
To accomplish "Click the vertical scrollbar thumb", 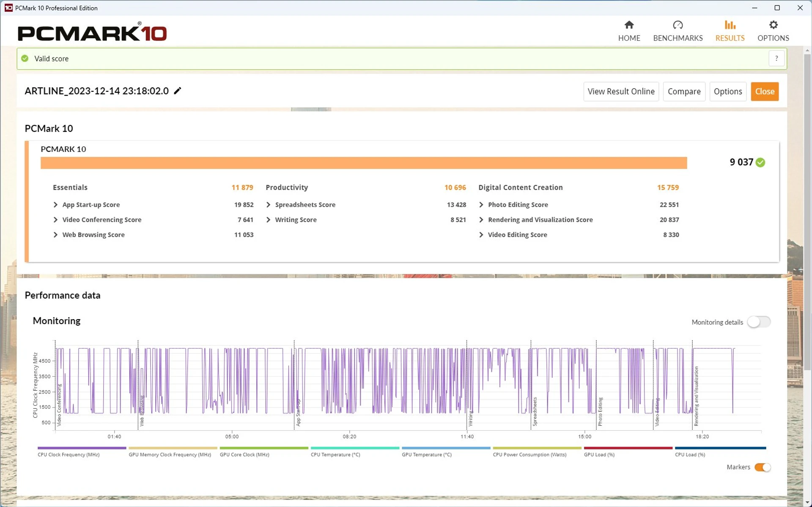I will coord(807,212).
